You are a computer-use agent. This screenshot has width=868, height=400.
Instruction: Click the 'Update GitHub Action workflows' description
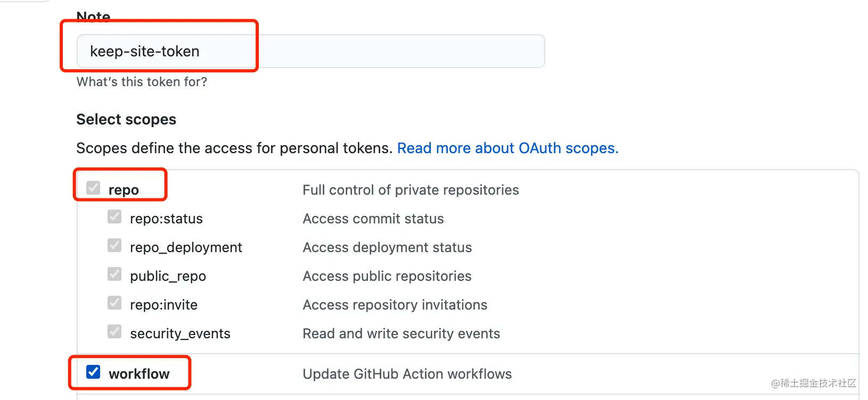tap(407, 374)
